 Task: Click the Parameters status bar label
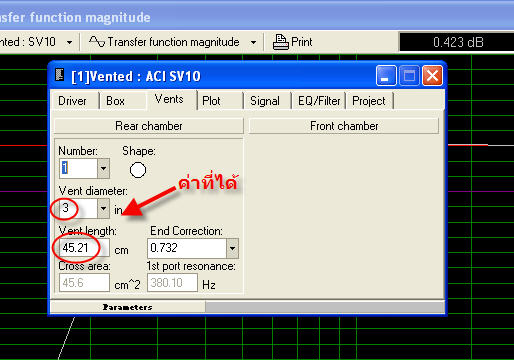coord(127,307)
